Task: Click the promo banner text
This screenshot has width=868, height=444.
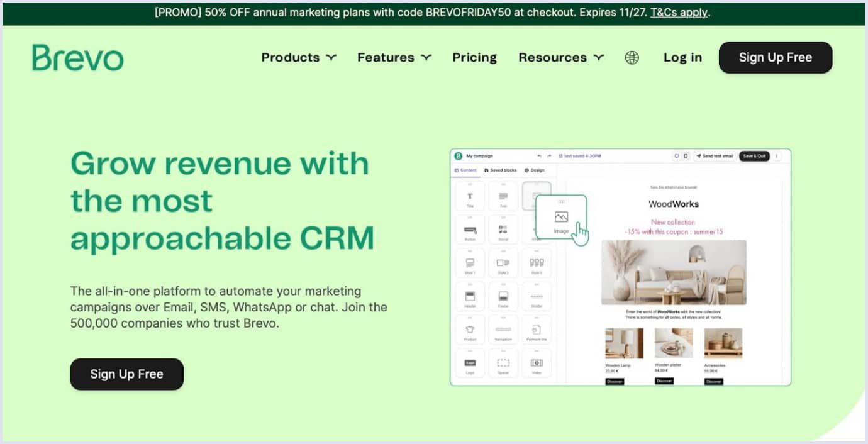Action: pos(432,13)
